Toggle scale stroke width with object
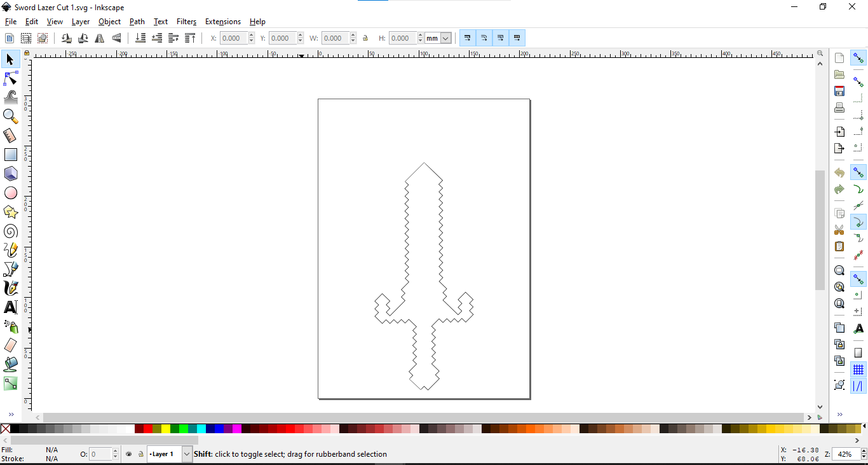Screen dimensions: 868x465 (x=468, y=38)
